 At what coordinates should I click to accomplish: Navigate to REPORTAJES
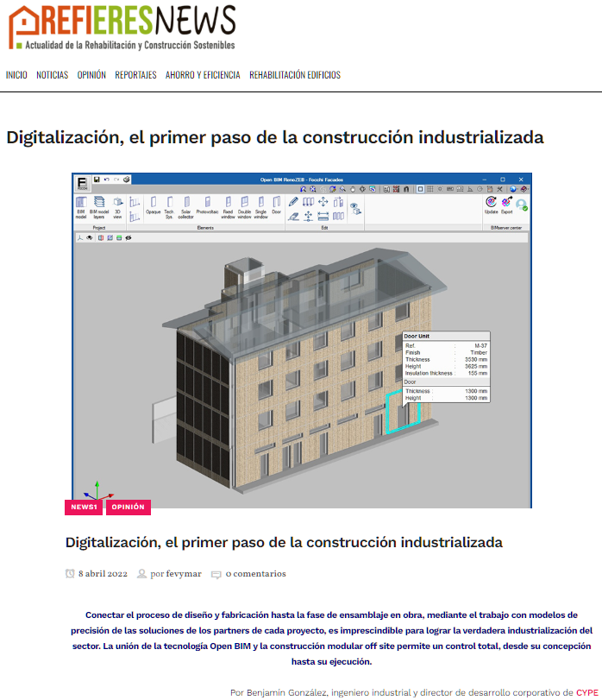point(135,75)
